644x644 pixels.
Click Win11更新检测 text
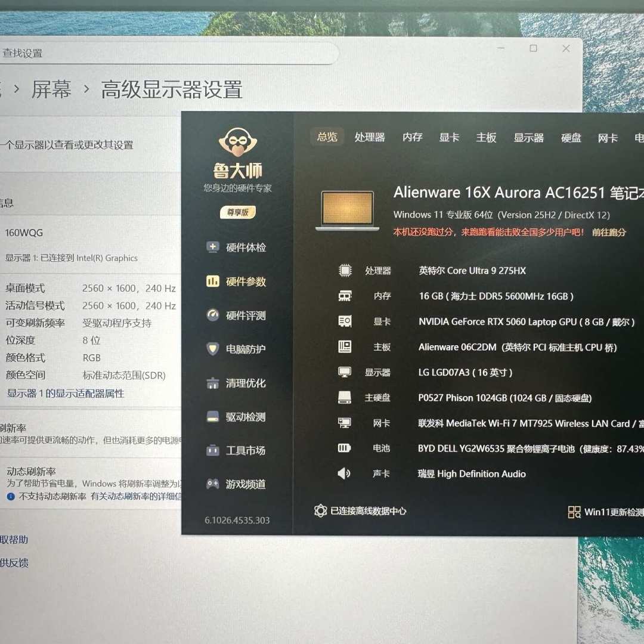[614, 512]
